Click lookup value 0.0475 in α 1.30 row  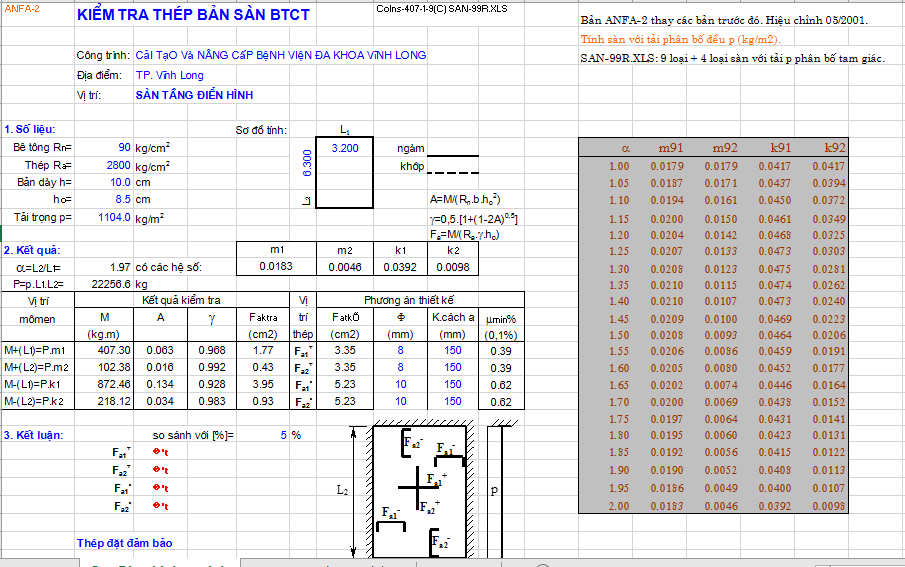(775, 269)
